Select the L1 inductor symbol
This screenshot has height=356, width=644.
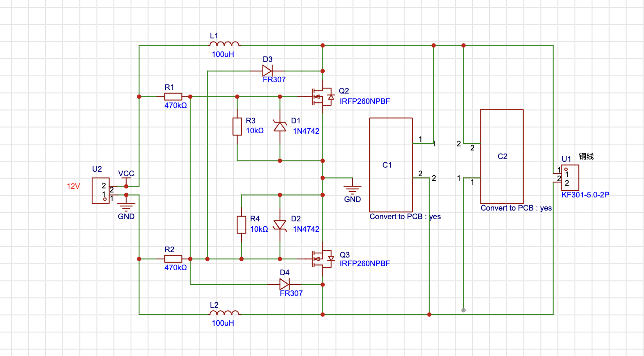224,44
